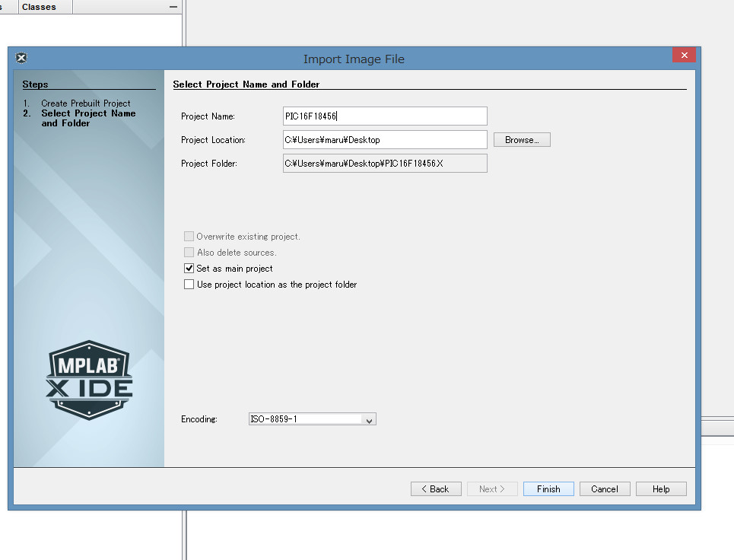Screen dimensions: 734x560
Task: Click Finish to create the project
Action: (x=548, y=488)
